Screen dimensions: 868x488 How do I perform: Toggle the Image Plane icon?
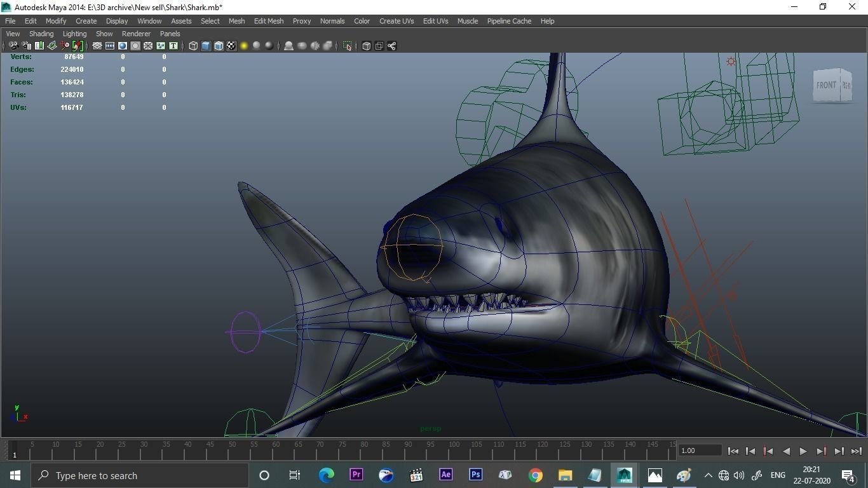(x=52, y=46)
